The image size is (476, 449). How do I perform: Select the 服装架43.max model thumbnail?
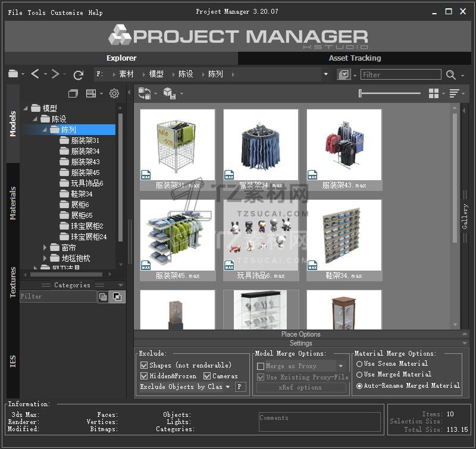(344, 149)
